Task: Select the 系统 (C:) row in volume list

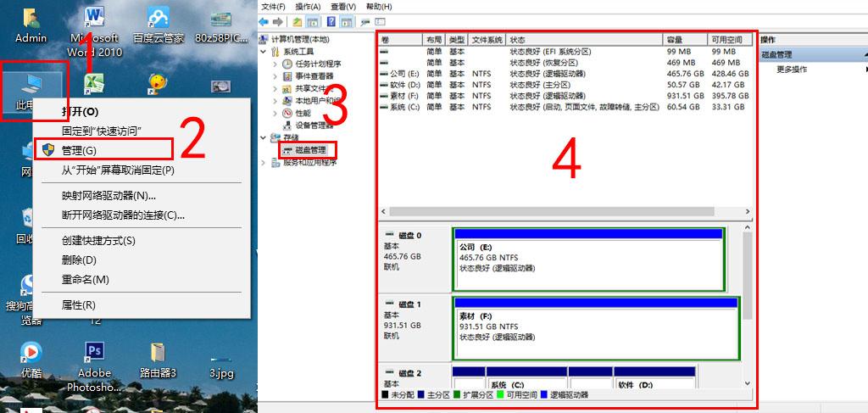Action: tap(565, 107)
